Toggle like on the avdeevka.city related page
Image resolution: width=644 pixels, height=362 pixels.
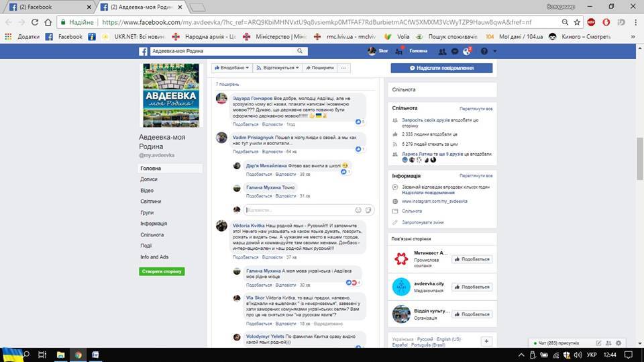pos(472,287)
